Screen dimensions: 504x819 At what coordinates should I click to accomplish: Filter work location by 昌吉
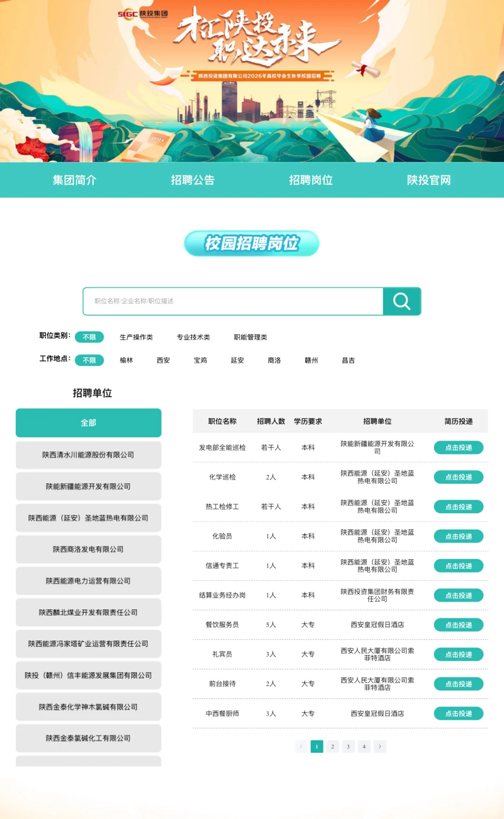349,360
